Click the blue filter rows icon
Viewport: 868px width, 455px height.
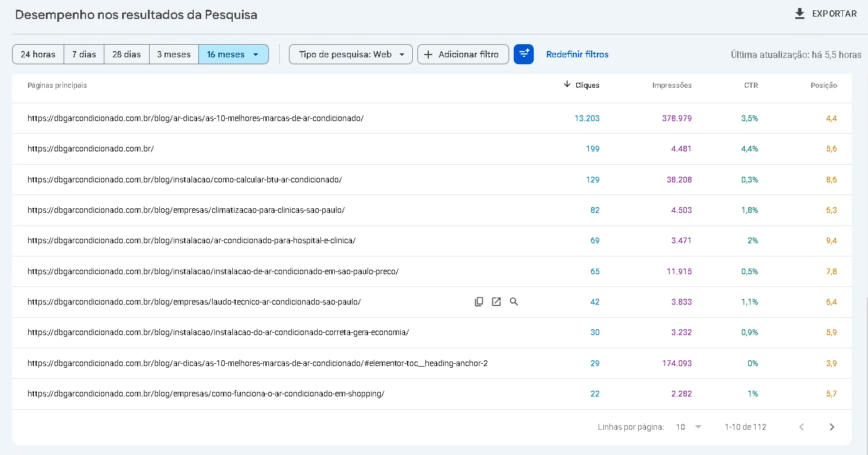[x=524, y=55]
